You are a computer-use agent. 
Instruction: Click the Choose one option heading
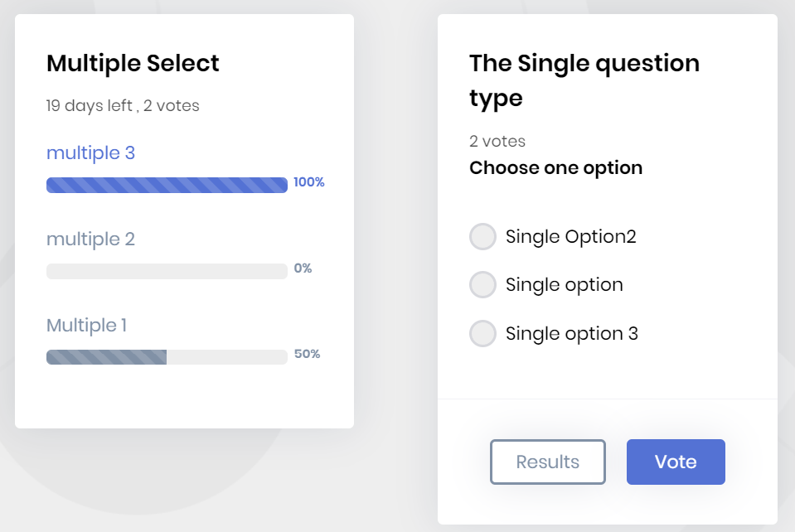pyautogui.click(x=555, y=167)
